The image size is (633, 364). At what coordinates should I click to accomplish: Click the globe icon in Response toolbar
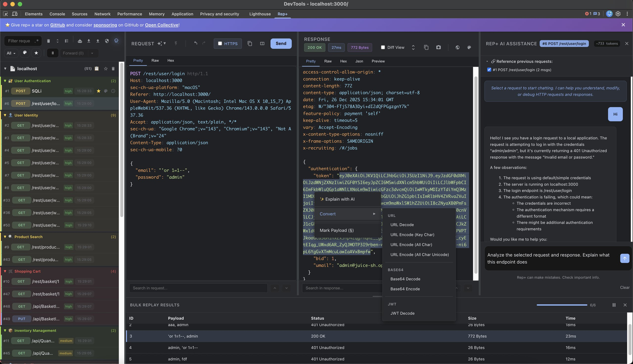[457, 47]
